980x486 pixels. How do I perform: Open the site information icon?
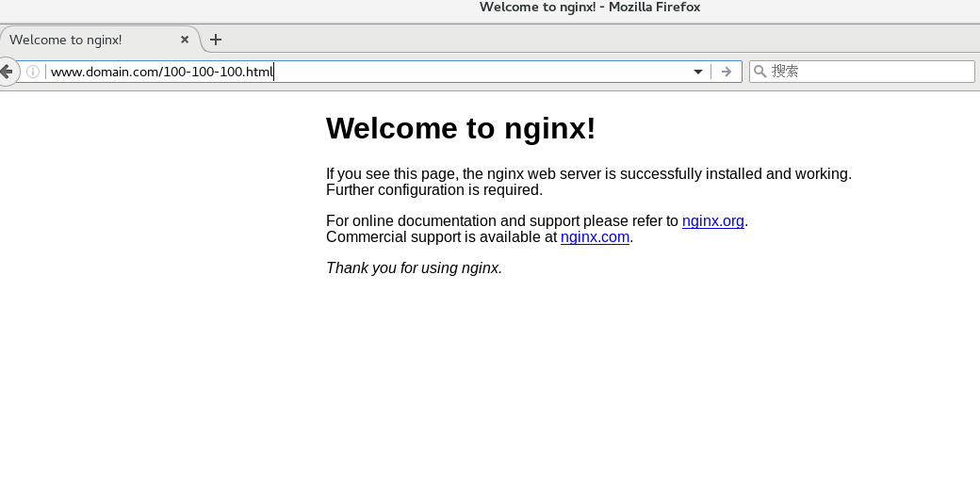click(x=32, y=72)
